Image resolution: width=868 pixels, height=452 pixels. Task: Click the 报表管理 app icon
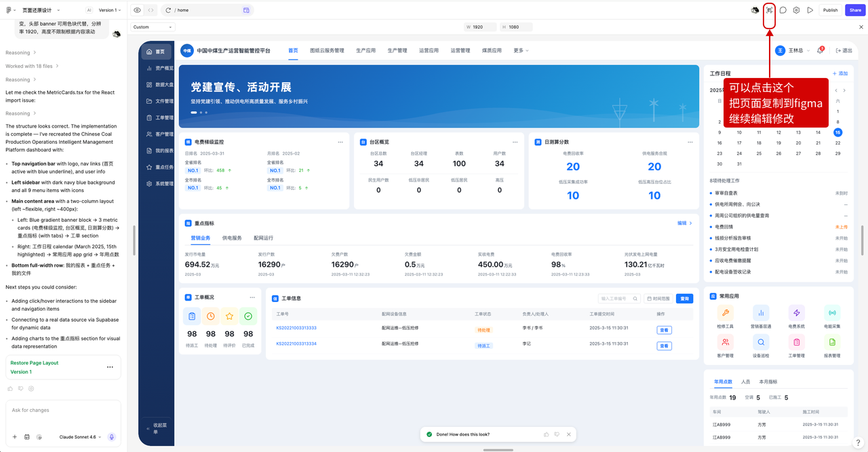[832, 342]
